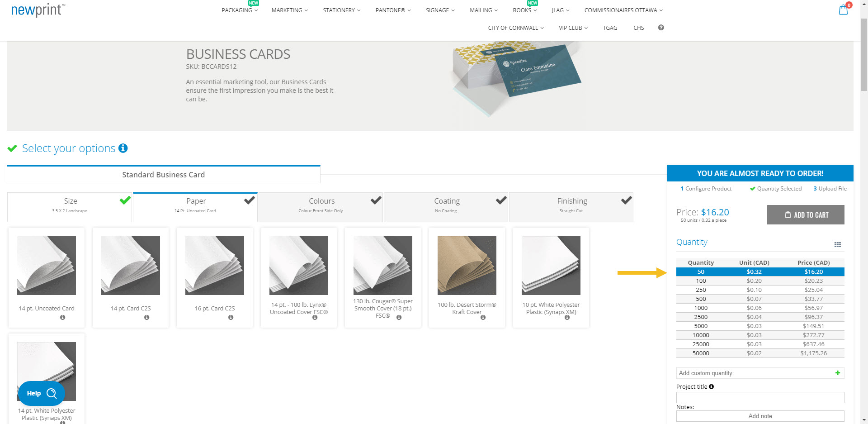Open info icon for Desert Storm Kraft Cover
Viewport: 868px width, 424px height.
(483, 317)
